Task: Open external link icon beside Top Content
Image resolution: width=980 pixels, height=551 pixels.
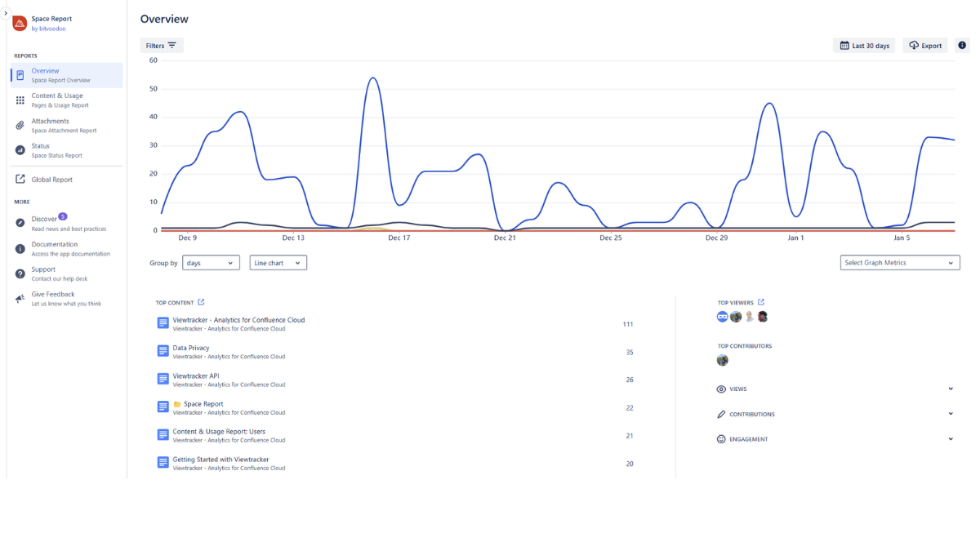Action: (202, 303)
